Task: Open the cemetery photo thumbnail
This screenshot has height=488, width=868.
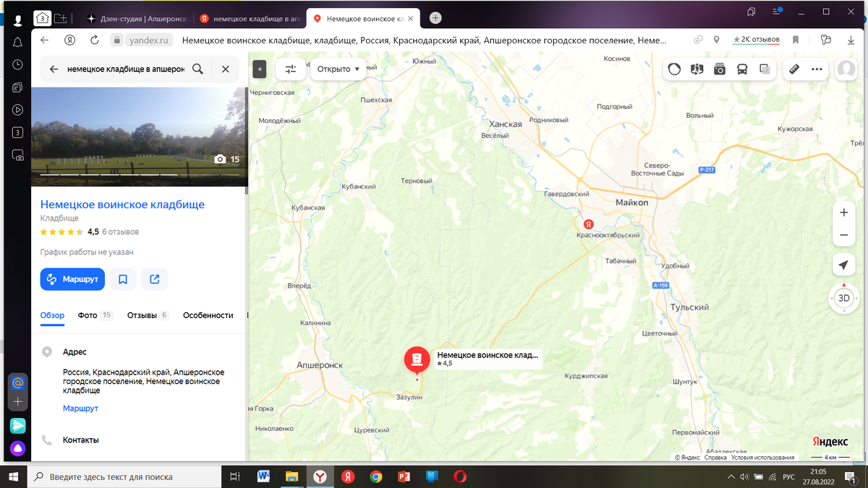Action: point(139,137)
